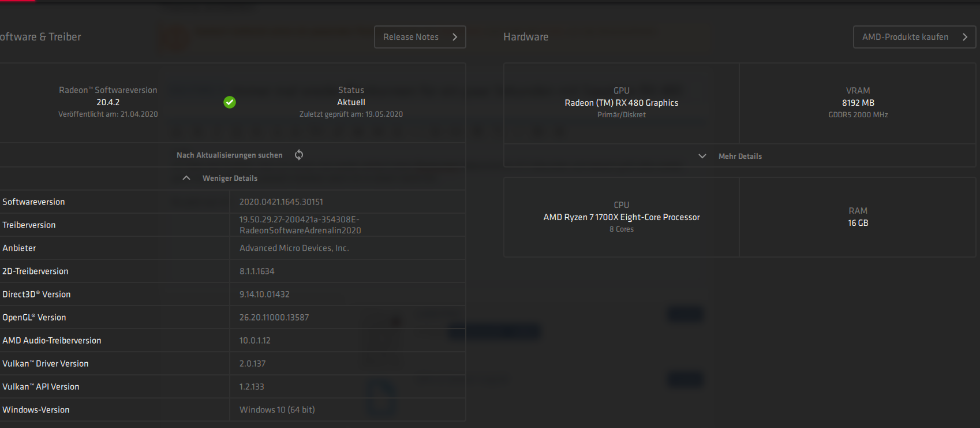Select the Vulkan API Version row label
Image resolution: width=980 pixels, height=428 pixels.
[41, 387]
